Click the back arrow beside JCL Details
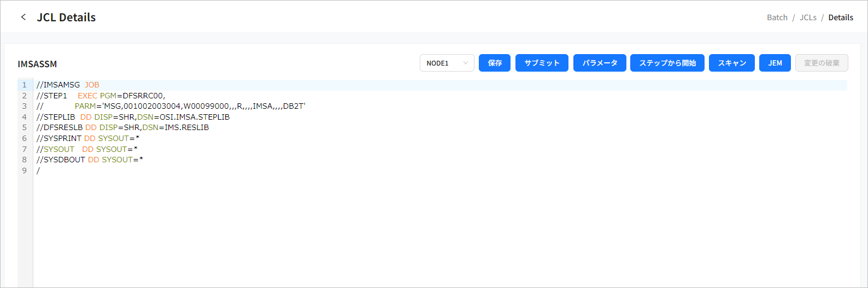The width and height of the screenshot is (868, 288). pyautogui.click(x=23, y=17)
